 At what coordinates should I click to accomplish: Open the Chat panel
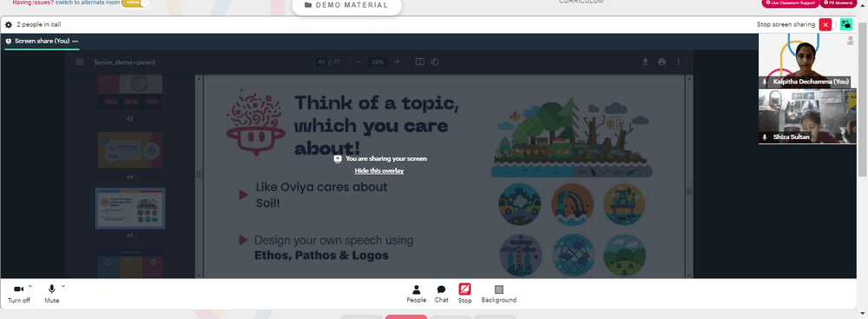(441, 294)
